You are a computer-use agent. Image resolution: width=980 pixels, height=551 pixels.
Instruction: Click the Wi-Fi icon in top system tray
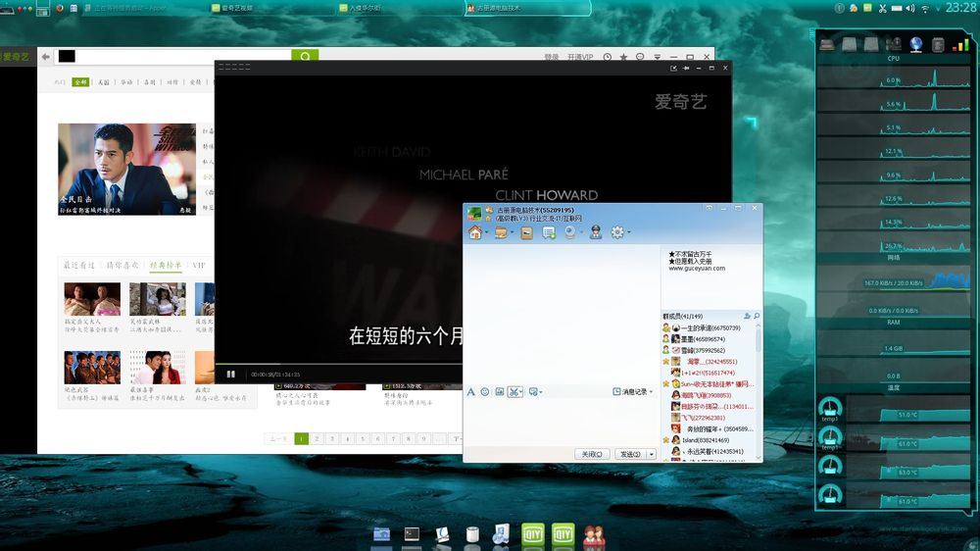coord(925,8)
